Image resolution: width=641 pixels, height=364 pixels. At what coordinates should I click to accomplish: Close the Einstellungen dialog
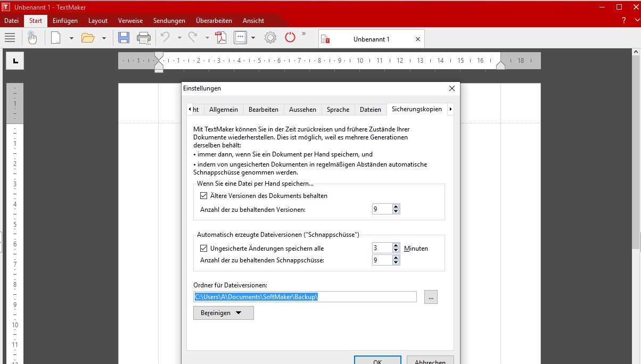click(x=452, y=88)
